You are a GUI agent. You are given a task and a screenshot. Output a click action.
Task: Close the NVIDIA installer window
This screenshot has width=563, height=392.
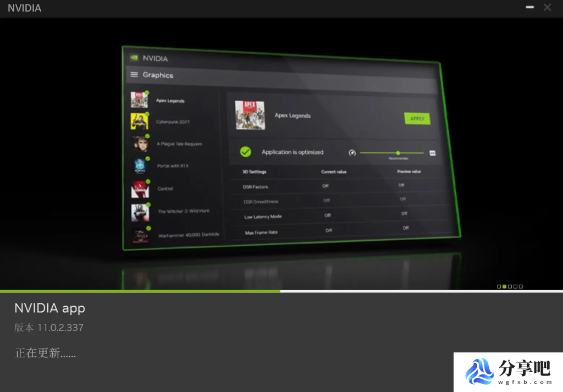[547, 7]
